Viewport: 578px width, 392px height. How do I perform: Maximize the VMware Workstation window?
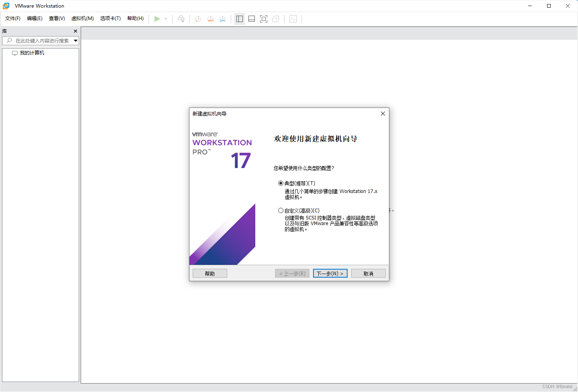[549, 6]
